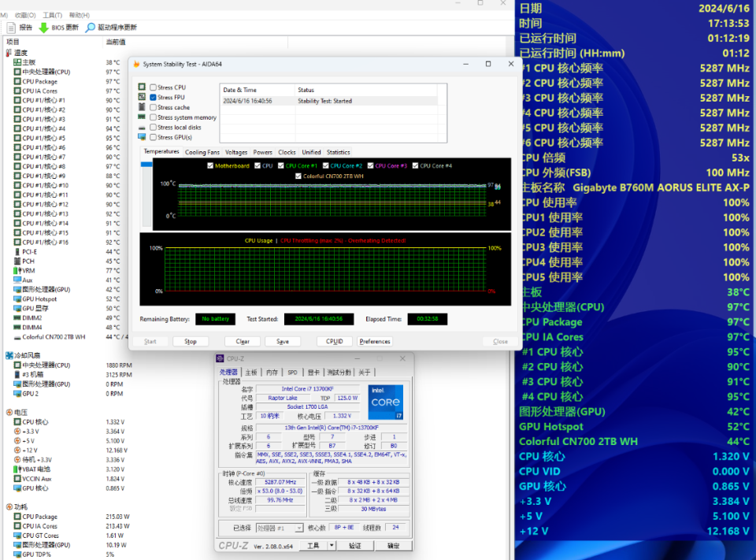Open the Statistics tab
The width and height of the screenshot is (756, 560).
tap(338, 152)
